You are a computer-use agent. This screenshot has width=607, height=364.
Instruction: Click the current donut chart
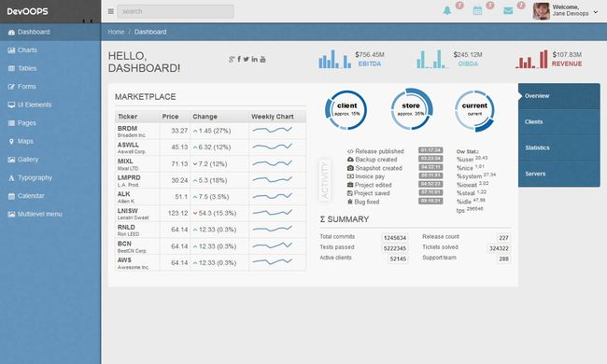(x=474, y=111)
